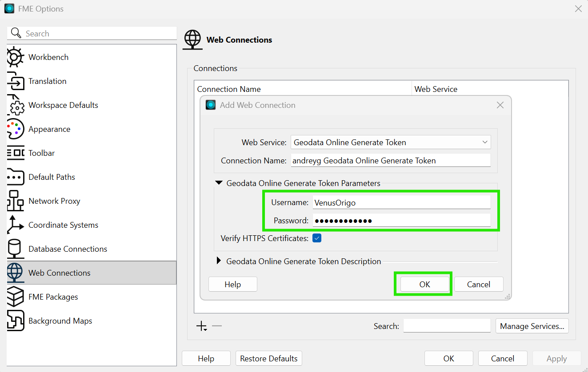Click the search magnifier icon in sidebar
588x372 pixels.
[16, 33]
